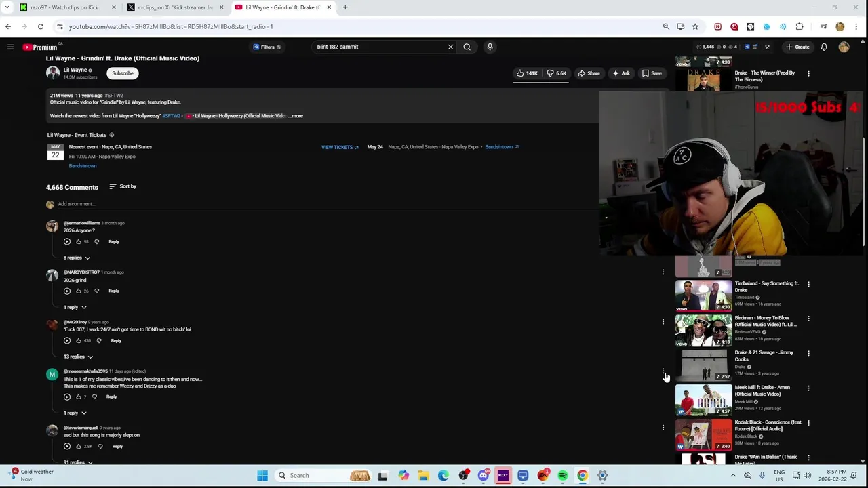This screenshot has height=488, width=868.
Task: Expand 91 replies under tavorismarquell comment
Action: 78,462
